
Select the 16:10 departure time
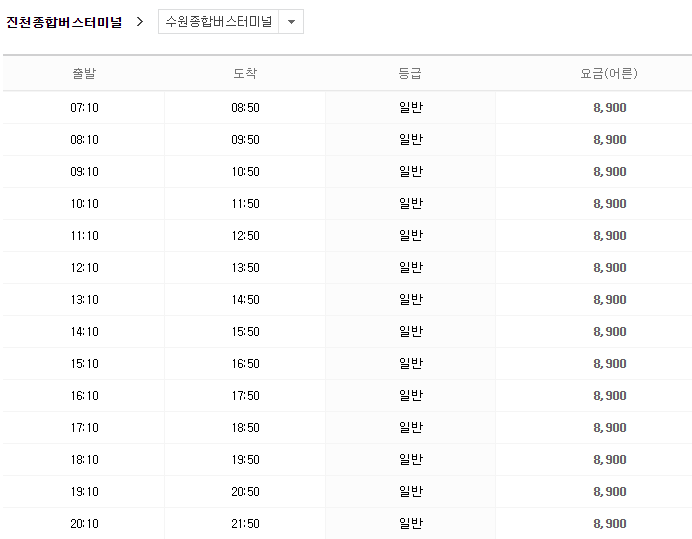[85, 396]
